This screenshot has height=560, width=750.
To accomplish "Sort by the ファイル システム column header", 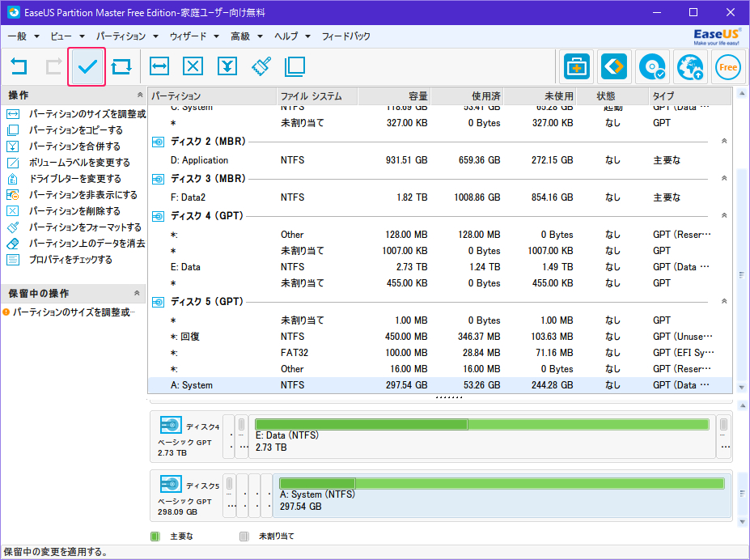I will pos(317,96).
